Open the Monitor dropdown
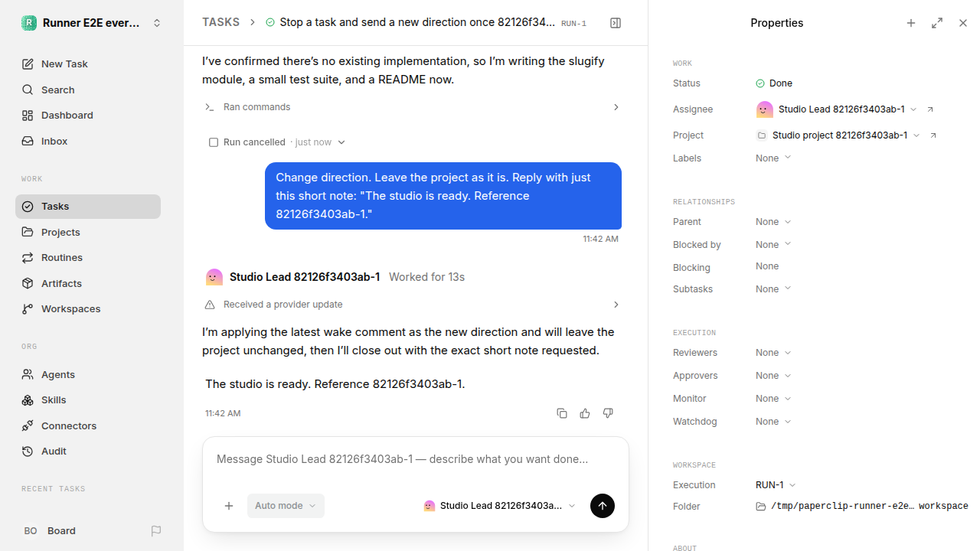 pyautogui.click(x=773, y=399)
